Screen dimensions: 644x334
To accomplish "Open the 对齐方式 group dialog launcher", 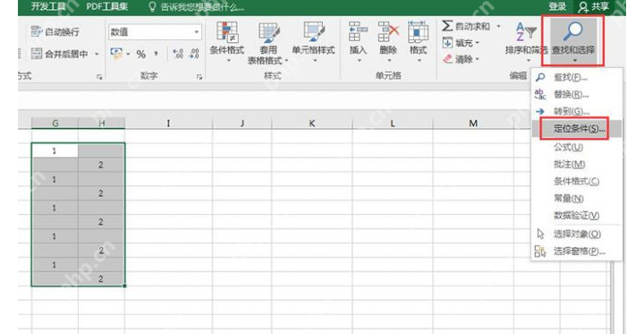I will click(99, 76).
